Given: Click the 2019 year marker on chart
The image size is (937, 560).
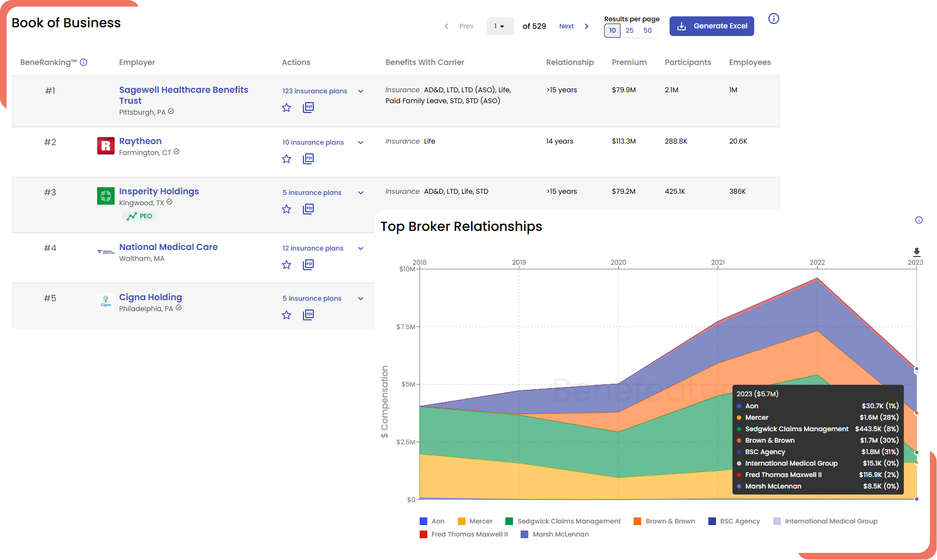Looking at the screenshot, I should pos(519,263).
